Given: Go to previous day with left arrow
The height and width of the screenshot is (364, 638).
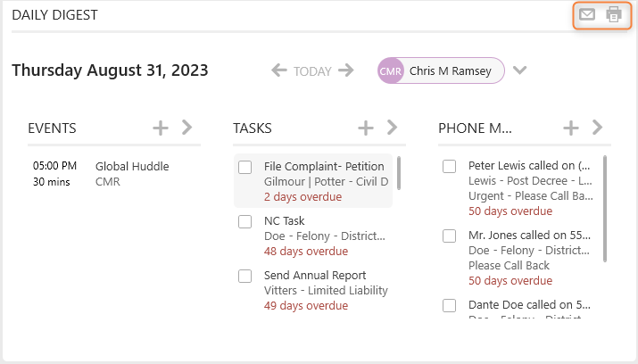Looking at the screenshot, I should 279,70.
